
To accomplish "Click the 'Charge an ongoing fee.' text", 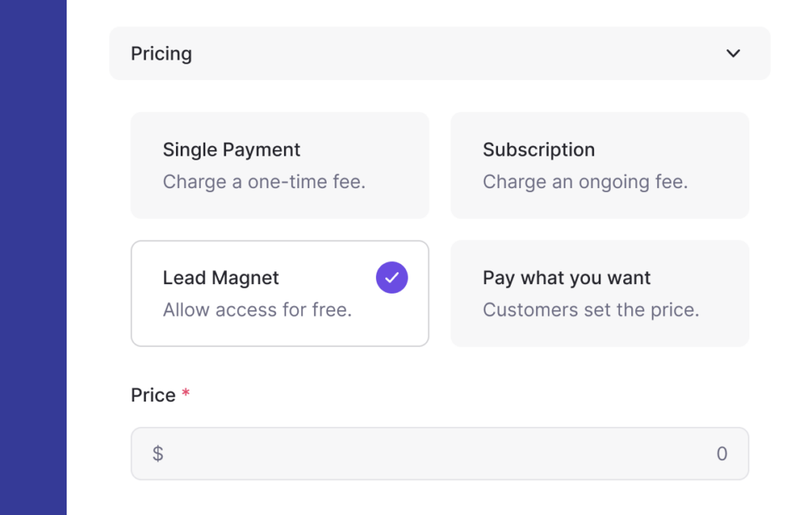I will pos(585,182).
